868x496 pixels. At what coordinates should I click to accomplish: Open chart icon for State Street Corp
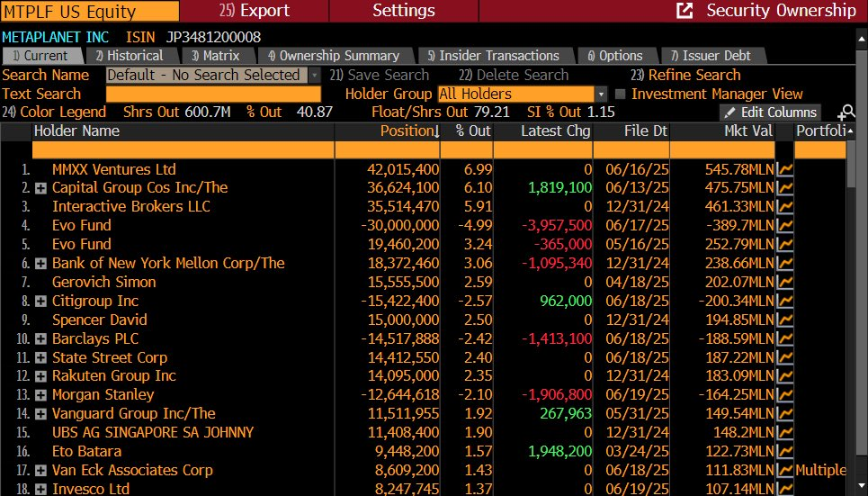784,357
